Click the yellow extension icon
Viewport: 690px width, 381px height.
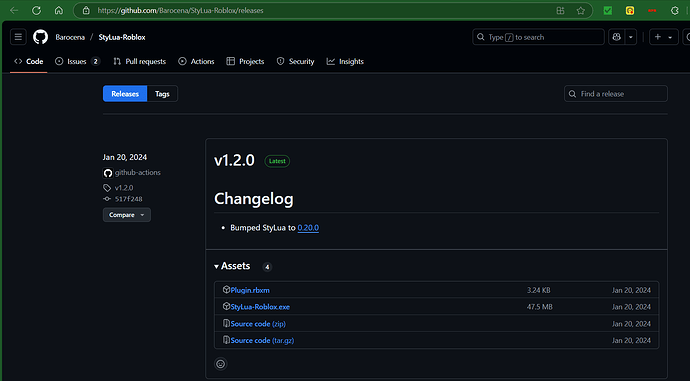[630, 11]
